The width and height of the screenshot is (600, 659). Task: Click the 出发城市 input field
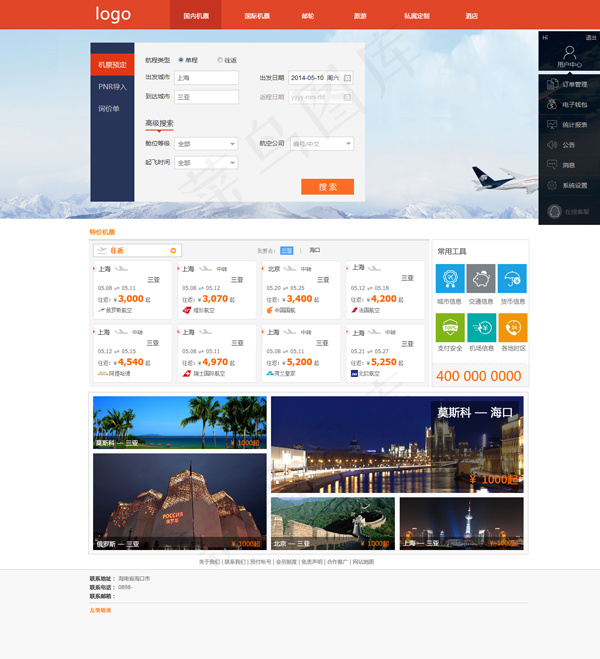click(206, 78)
